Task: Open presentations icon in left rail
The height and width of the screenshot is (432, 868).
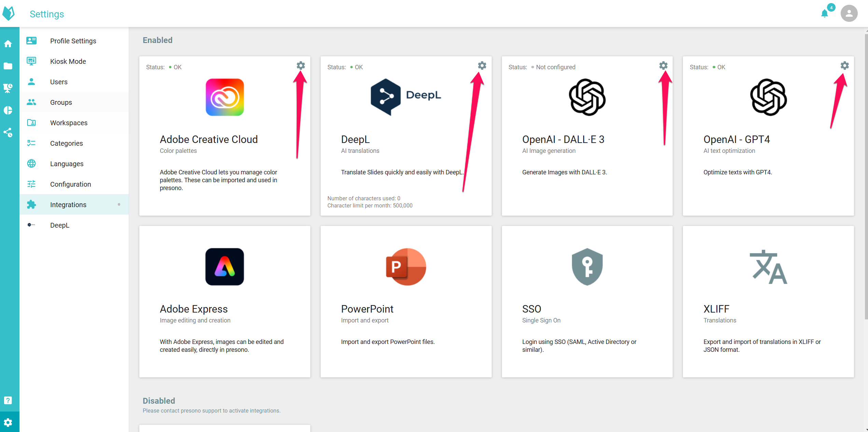Action: (8, 88)
